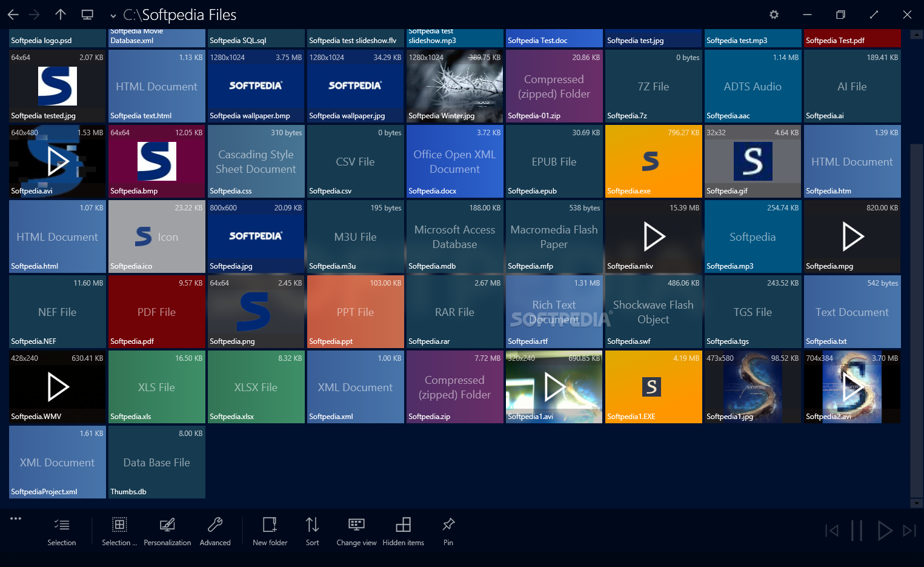The height and width of the screenshot is (567, 924).
Task: Select the Softpedia.NEF tile
Action: point(58,312)
